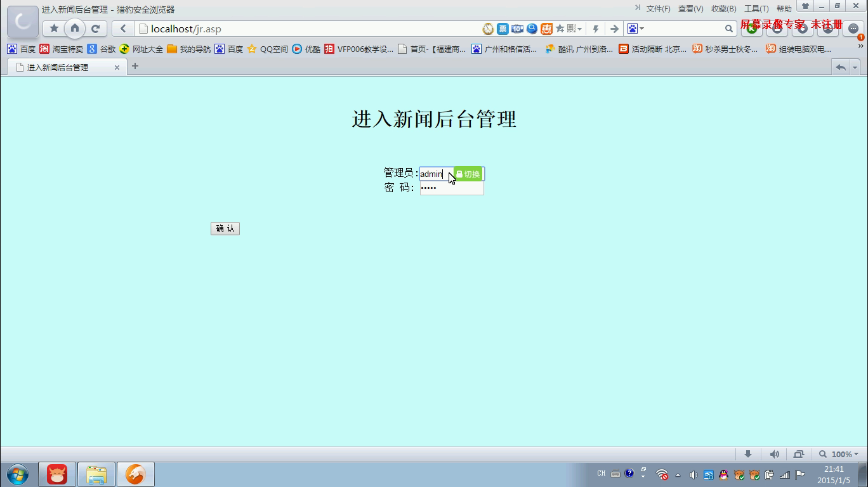Open the Windows Start menu

point(18,474)
